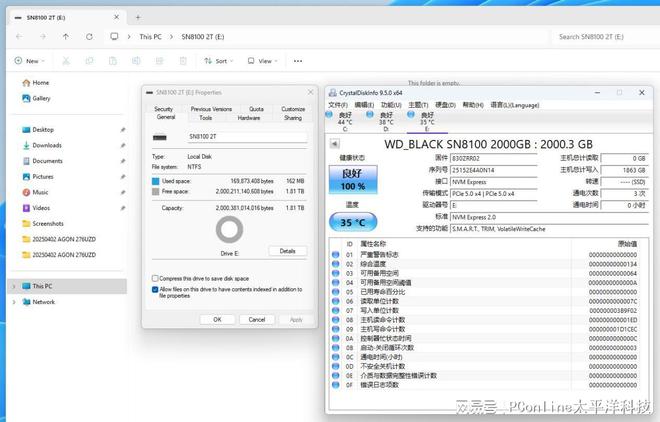This screenshot has width=660, height=422.
Task: Select This PC in navigation pane
Action: [x=67, y=286]
